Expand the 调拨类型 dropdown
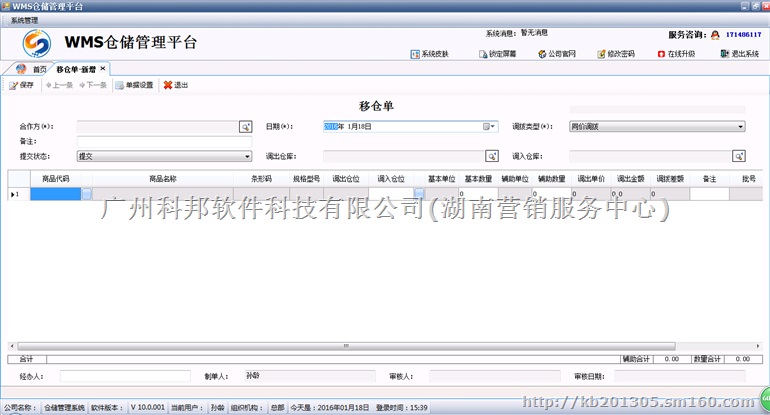Viewport: 770px width, 415px height. (740, 127)
